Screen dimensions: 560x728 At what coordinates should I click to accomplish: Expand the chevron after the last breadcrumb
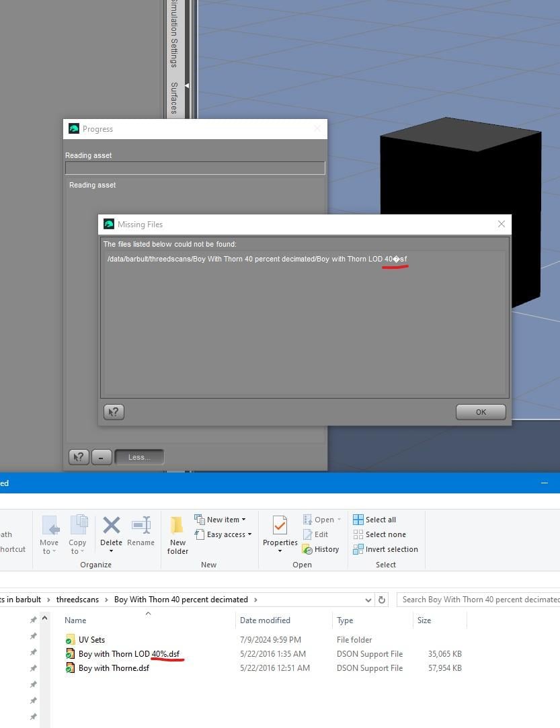255,600
